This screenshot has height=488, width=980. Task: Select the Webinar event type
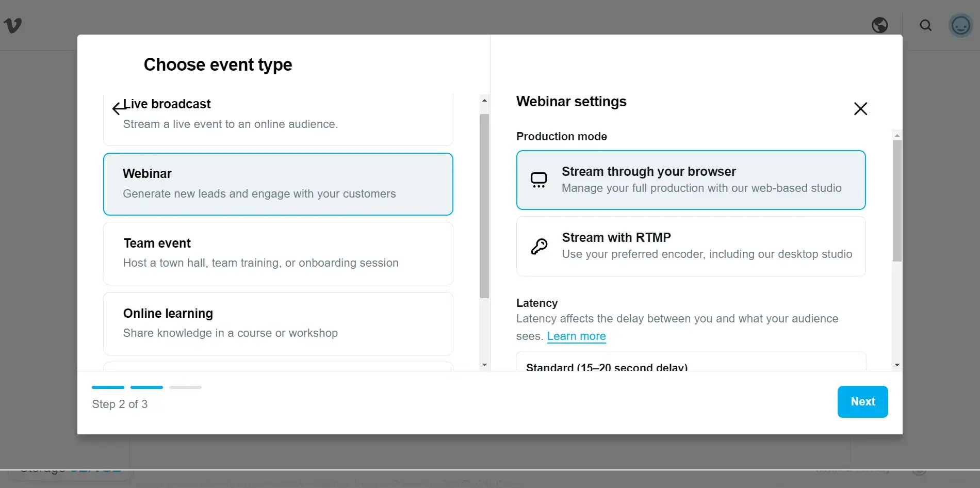click(x=278, y=184)
